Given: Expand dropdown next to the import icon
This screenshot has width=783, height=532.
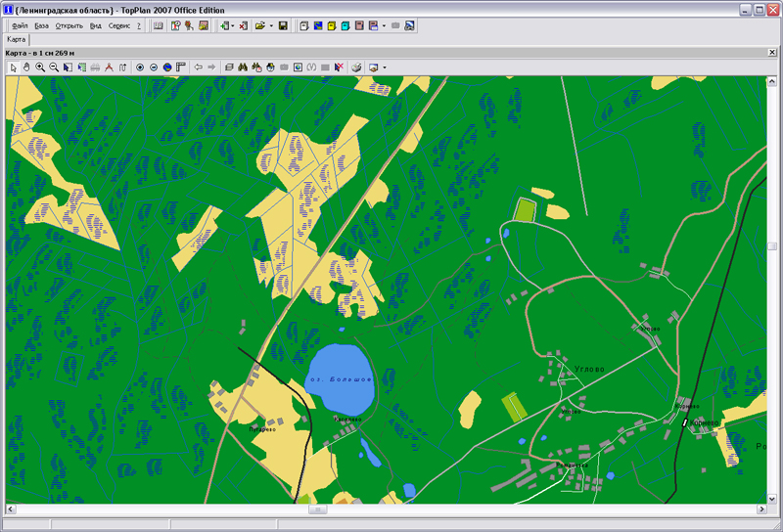Looking at the screenshot, I should (232, 25).
